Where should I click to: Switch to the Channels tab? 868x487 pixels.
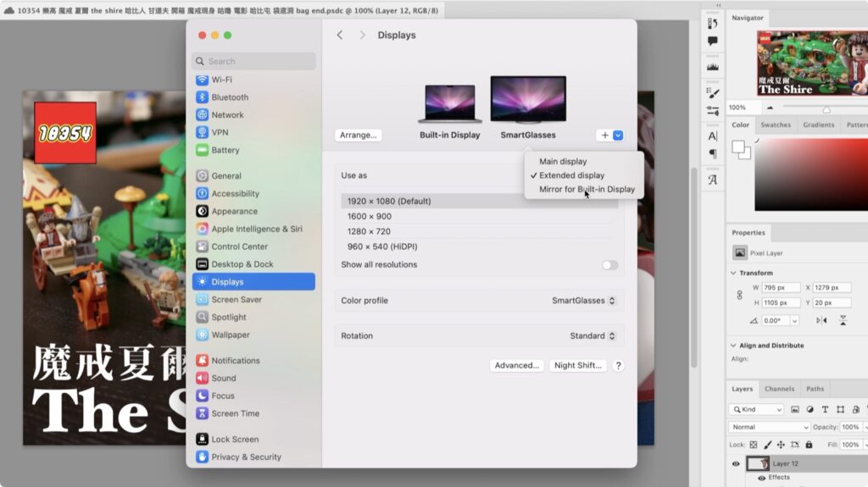pos(780,389)
